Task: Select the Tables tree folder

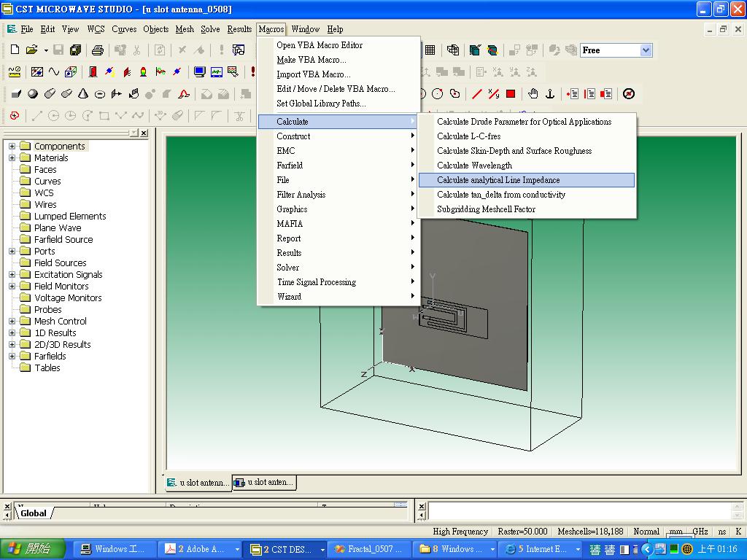Action: (x=47, y=367)
